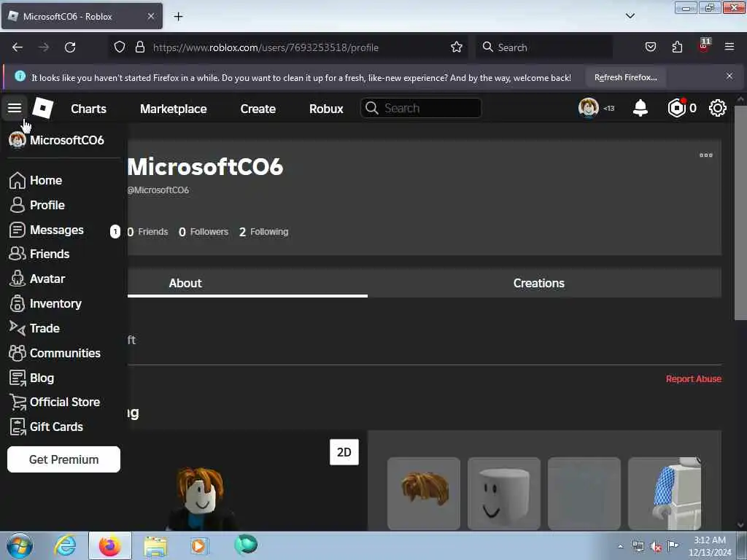
Task: Focus the Roblox search field
Action: coord(421,108)
